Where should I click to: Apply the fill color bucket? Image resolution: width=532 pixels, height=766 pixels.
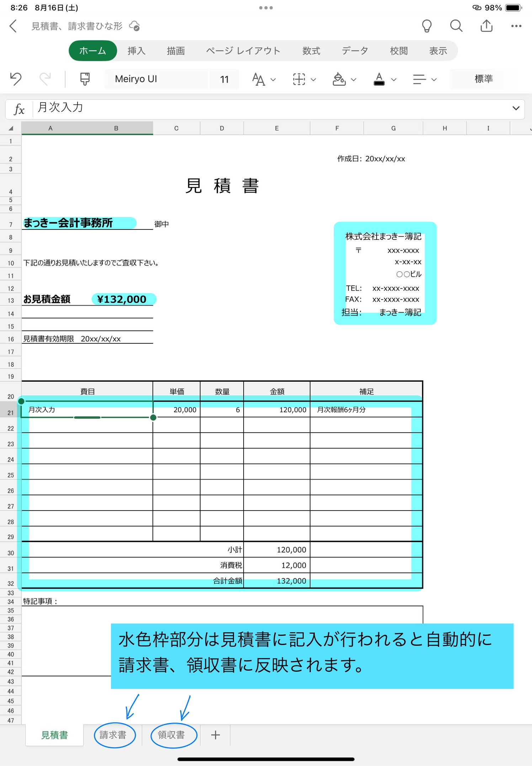coord(339,79)
